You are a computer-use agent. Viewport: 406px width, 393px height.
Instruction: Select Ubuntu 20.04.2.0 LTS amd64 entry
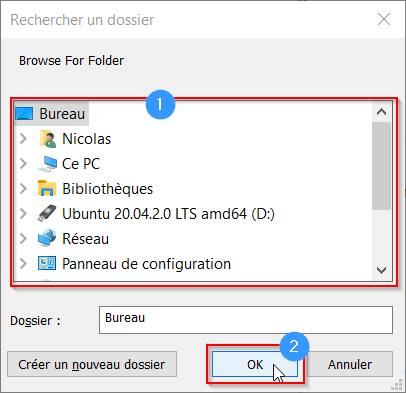pyautogui.click(x=168, y=214)
